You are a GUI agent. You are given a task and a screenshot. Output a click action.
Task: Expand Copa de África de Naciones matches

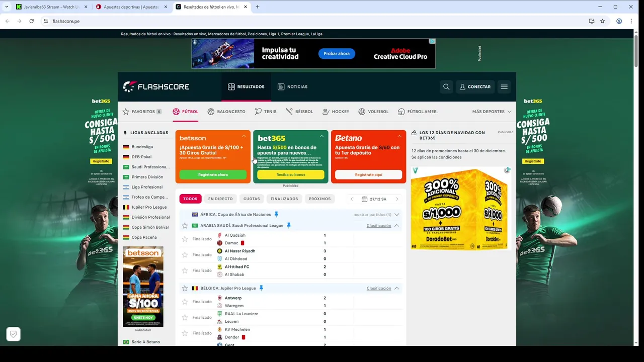point(397,215)
